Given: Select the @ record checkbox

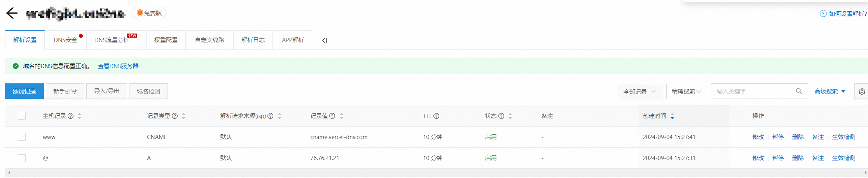Looking at the screenshot, I should (22, 158).
